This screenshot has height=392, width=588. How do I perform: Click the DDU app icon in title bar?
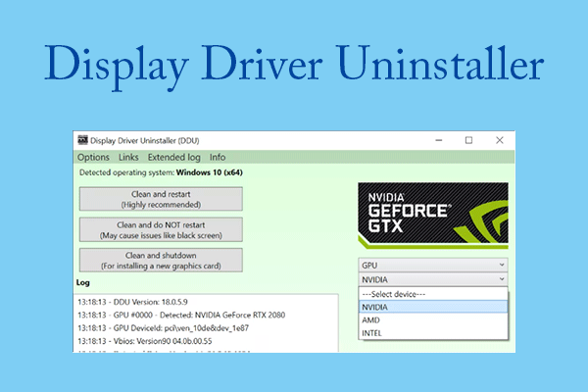point(82,140)
